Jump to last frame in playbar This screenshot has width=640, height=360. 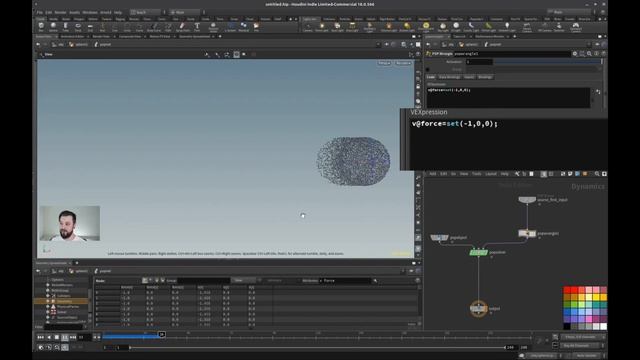[x=73, y=337]
